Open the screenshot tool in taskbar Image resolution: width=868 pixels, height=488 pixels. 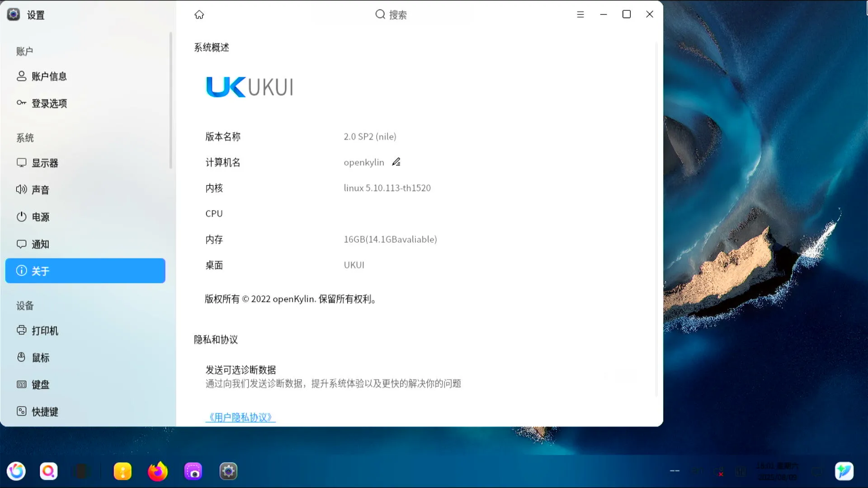[x=193, y=471]
